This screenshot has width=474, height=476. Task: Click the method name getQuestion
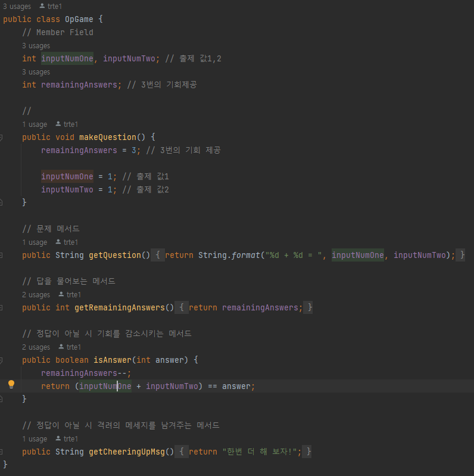coord(115,255)
